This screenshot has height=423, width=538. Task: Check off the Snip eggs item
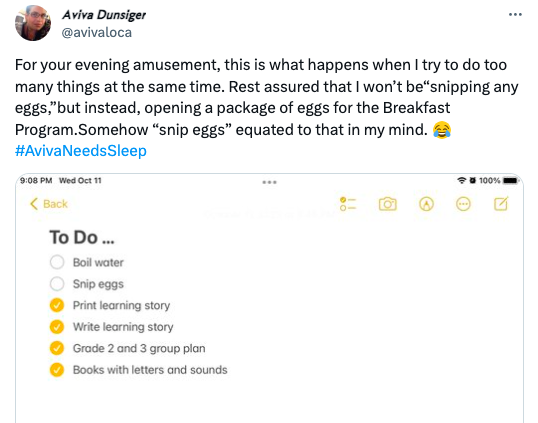57,284
